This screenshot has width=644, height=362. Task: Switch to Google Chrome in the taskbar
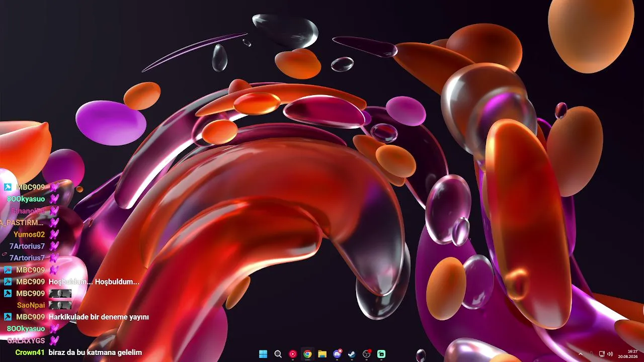click(x=307, y=354)
